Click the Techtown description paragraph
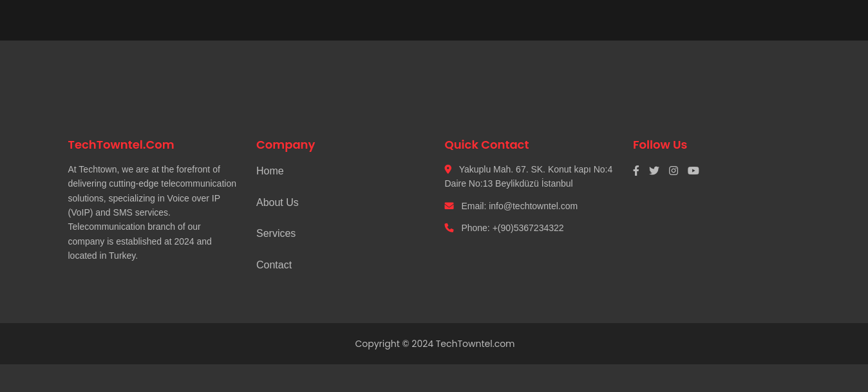This screenshot has width=868, height=392. point(153,212)
